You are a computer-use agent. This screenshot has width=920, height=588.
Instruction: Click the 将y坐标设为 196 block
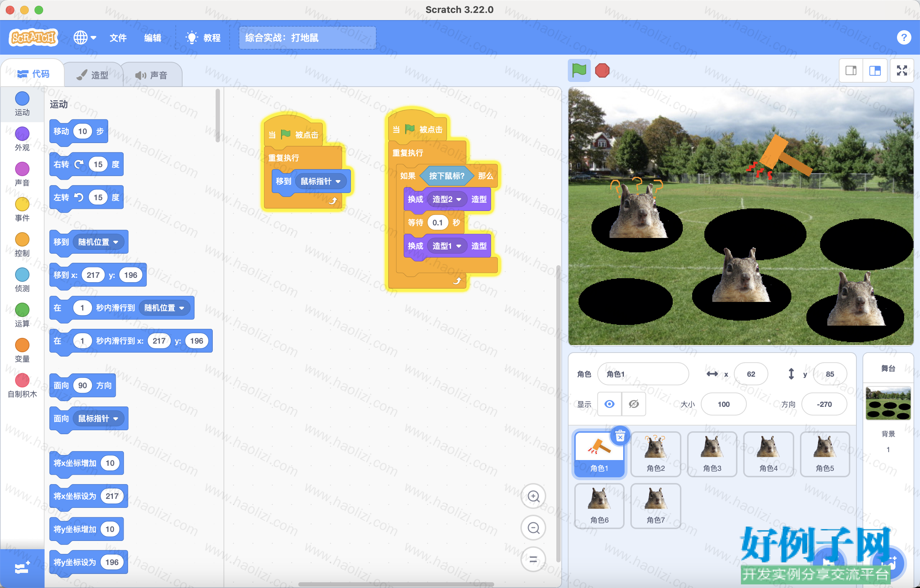pos(88,562)
